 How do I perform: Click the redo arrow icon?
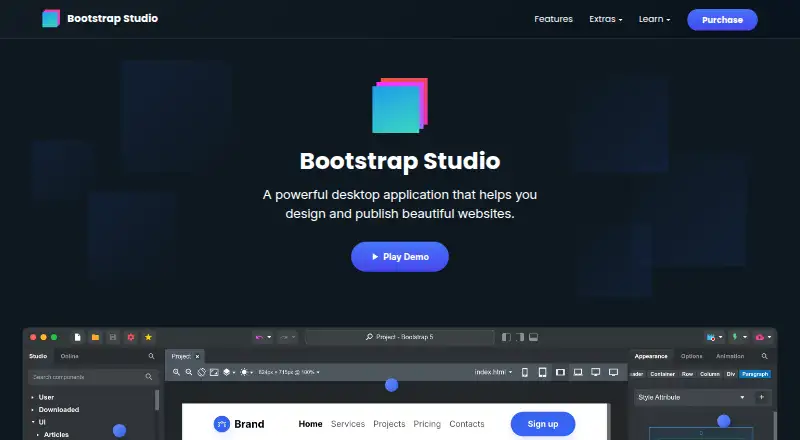coord(284,337)
